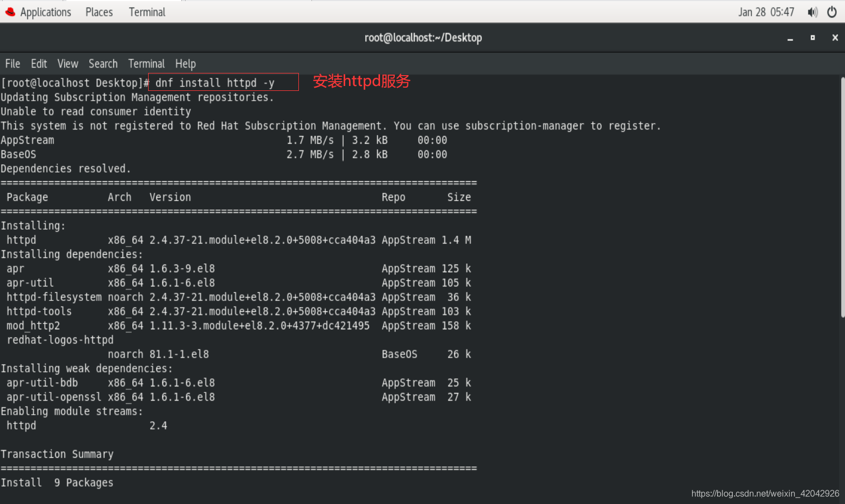
Task: Click the httpd package name under Installing
Action: (x=21, y=240)
